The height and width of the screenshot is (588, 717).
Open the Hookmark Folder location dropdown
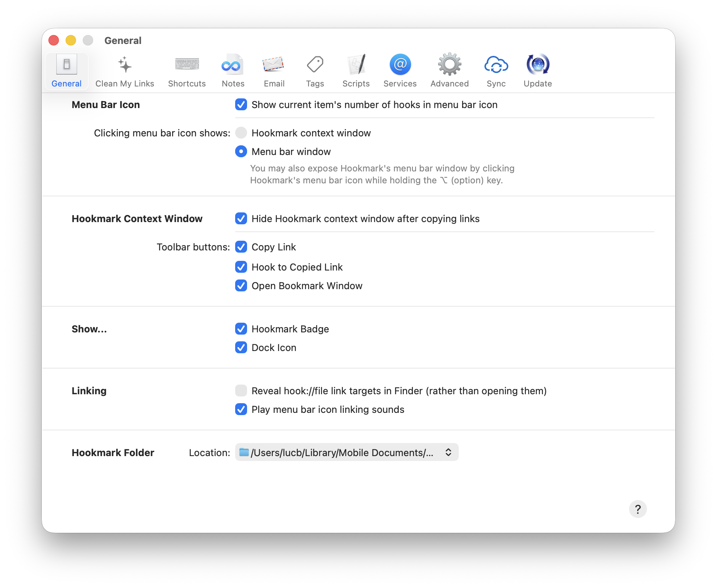pos(347,452)
